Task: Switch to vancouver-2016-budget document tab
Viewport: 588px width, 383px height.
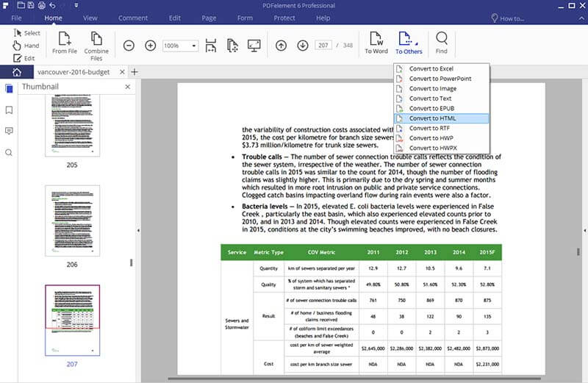Action: 73,71
